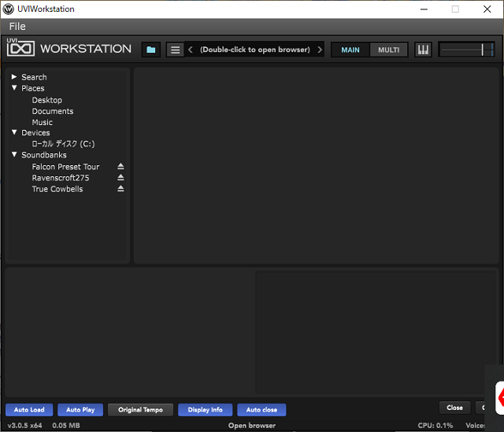Select True Cowbells soundbank
Viewport: 504px width, 432px height.
57,189
